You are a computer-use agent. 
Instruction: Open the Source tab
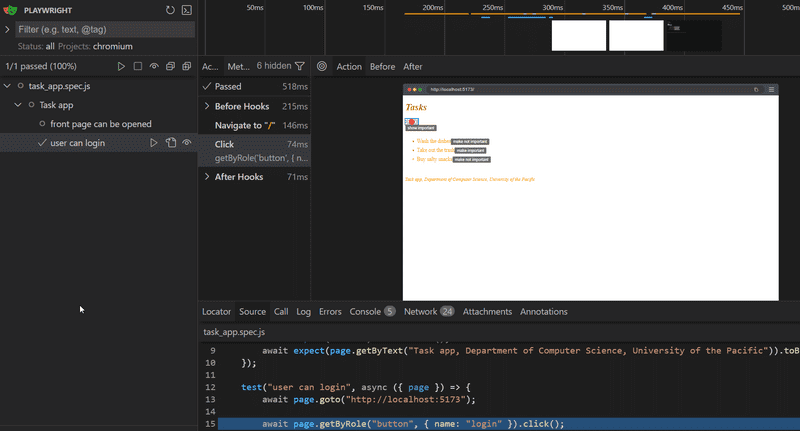click(x=253, y=312)
